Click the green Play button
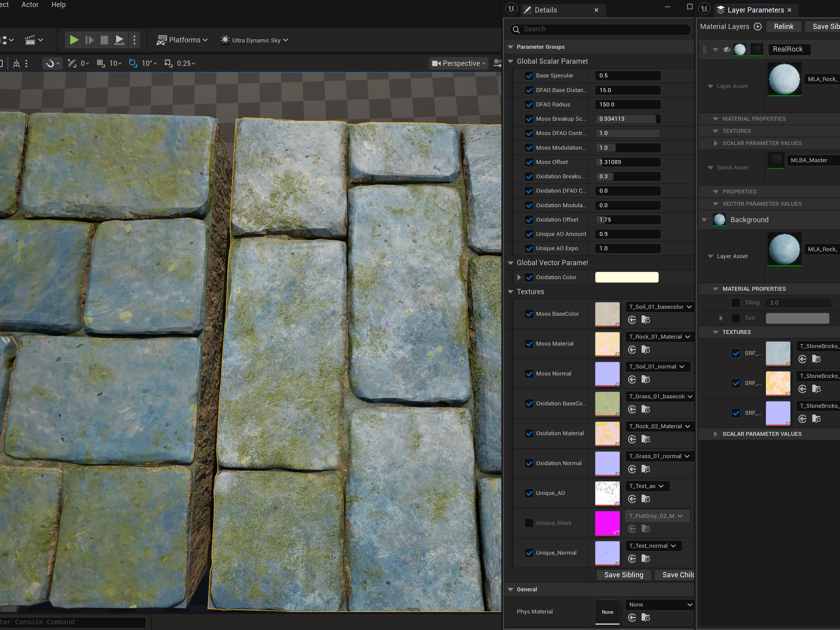The image size is (840, 630). [74, 40]
